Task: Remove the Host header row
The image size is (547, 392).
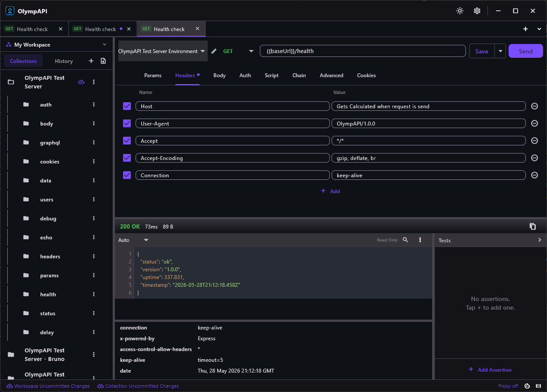Action: [x=534, y=106]
